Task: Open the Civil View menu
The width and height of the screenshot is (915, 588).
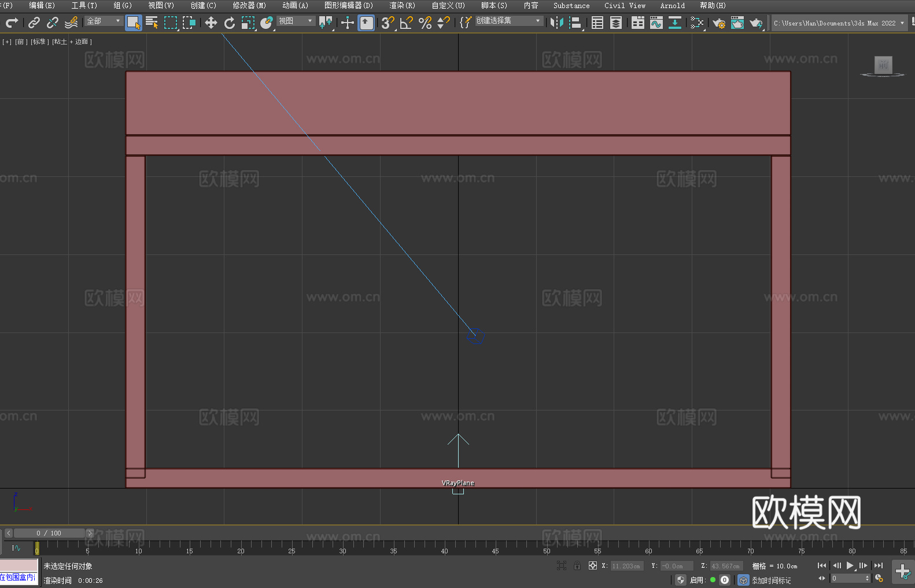Action: (x=625, y=5)
